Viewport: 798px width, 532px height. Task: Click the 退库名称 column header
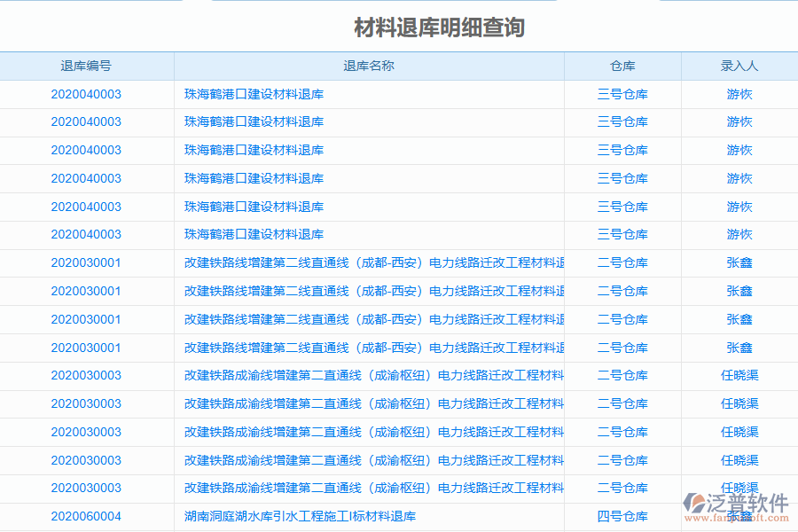[368, 65]
